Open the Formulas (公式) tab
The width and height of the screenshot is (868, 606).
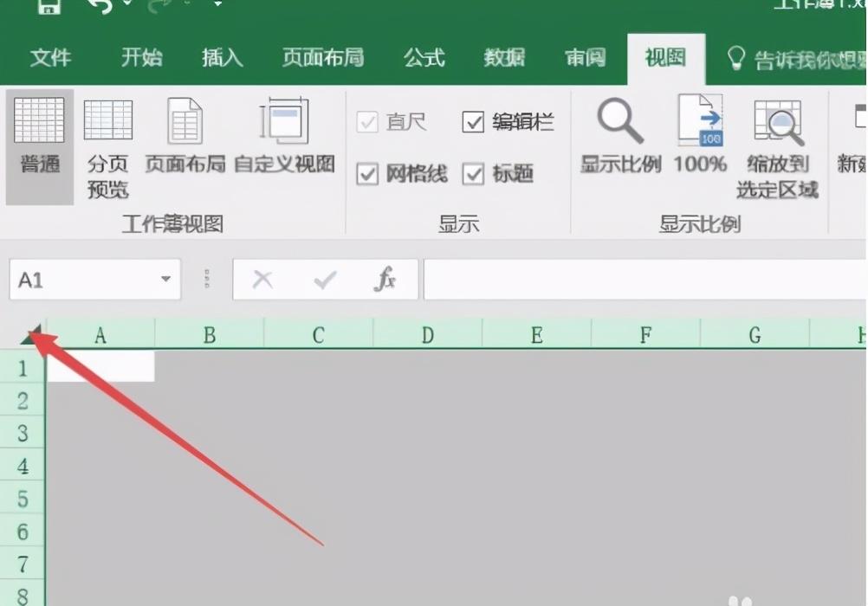point(424,57)
